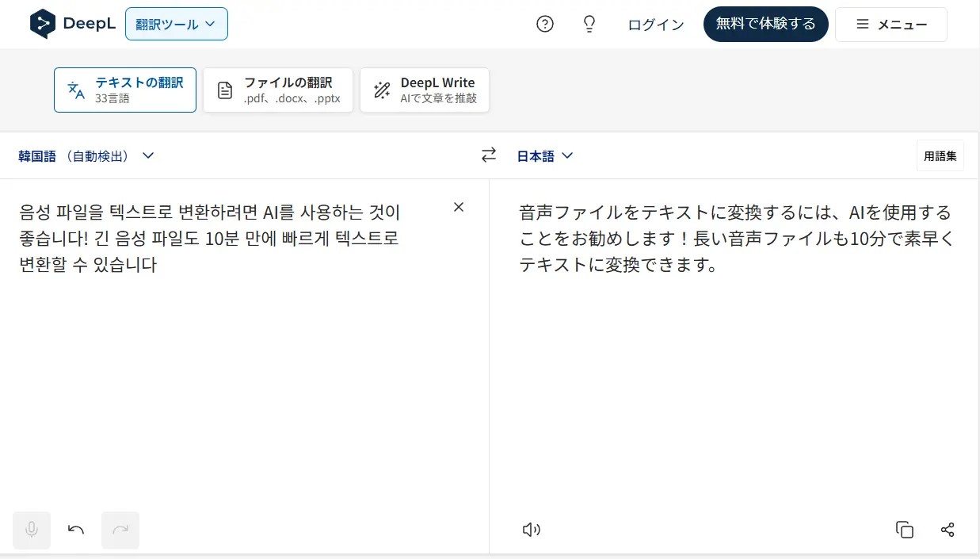Play translation audio with the speaker icon
The width and height of the screenshot is (980, 559).
pyautogui.click(x=532, y=530)
